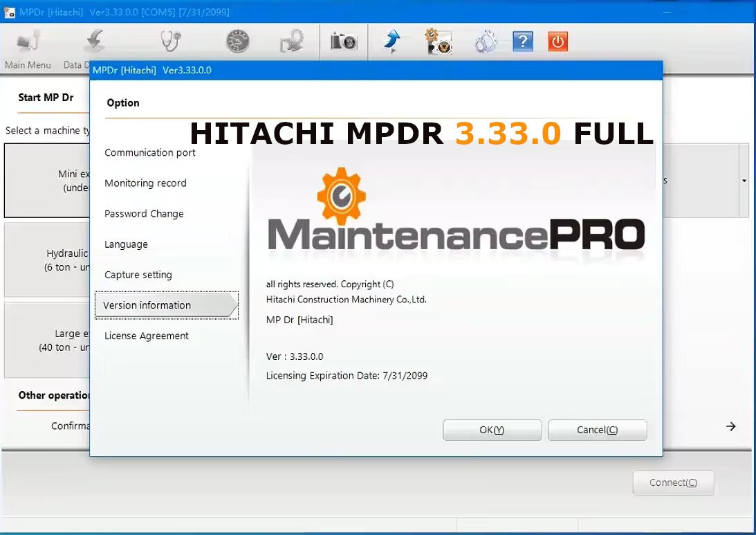Click the blue upward arrow icon

point(392,42)
